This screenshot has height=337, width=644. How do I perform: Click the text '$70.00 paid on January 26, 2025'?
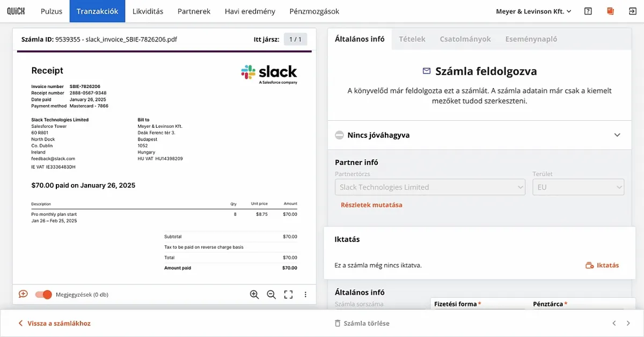(83, 186)
